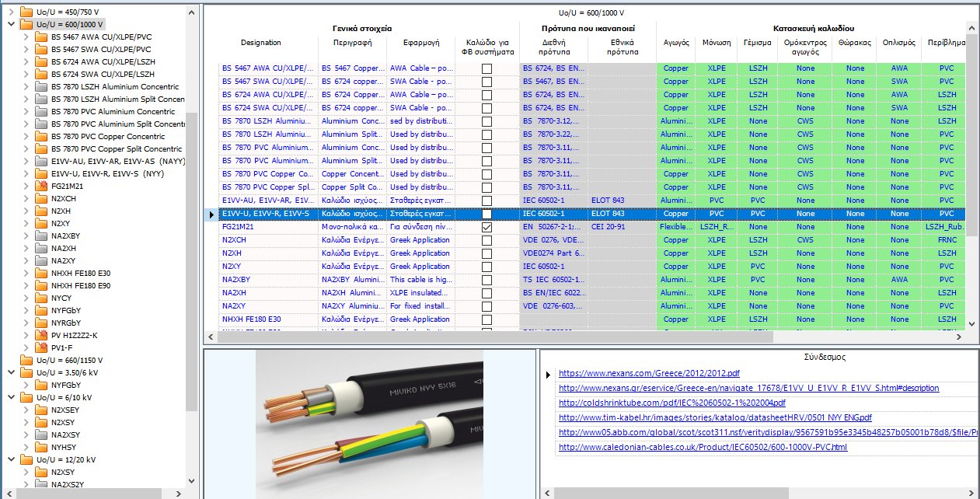Check ΦΒ συστήματα for BS 5467 AWA

point(487,68)
